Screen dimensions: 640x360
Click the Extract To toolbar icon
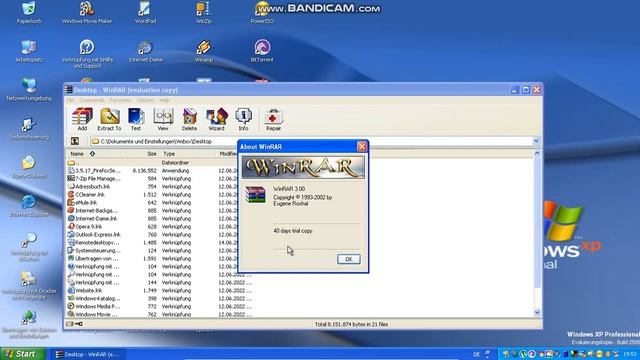[x=109, y=119]
